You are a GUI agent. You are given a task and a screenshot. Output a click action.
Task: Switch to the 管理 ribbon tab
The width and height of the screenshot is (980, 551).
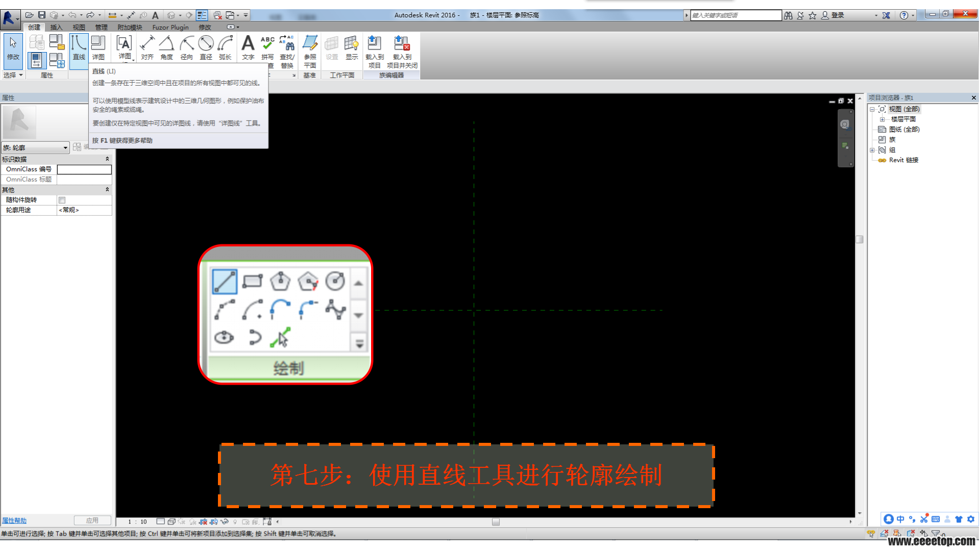click(x=101, y=27)
